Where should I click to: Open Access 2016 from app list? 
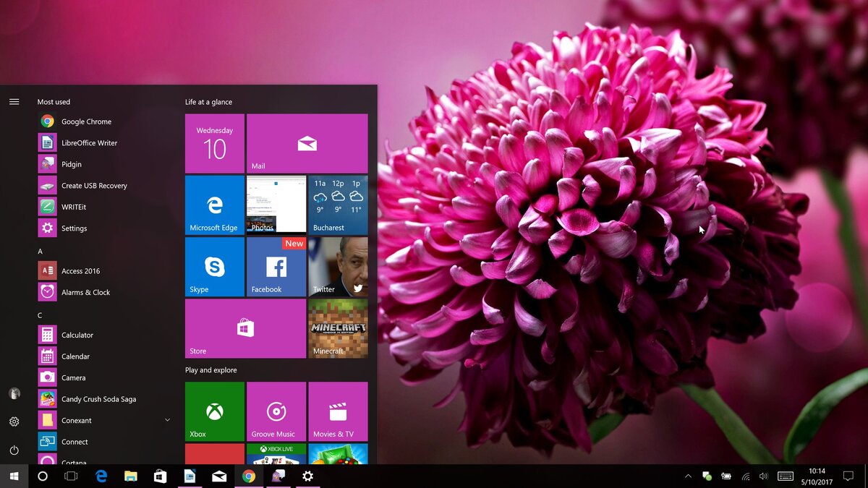[105, 271]
